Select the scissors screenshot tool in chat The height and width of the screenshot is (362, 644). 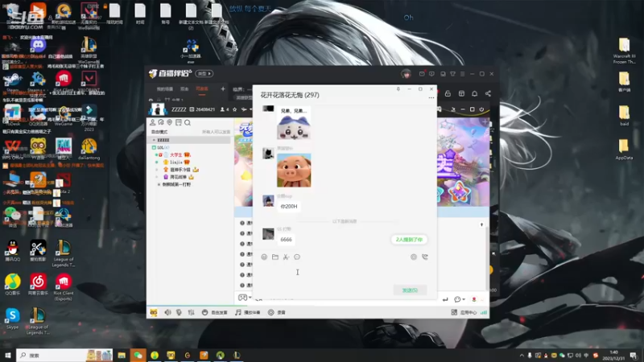[x=286, y=257]
